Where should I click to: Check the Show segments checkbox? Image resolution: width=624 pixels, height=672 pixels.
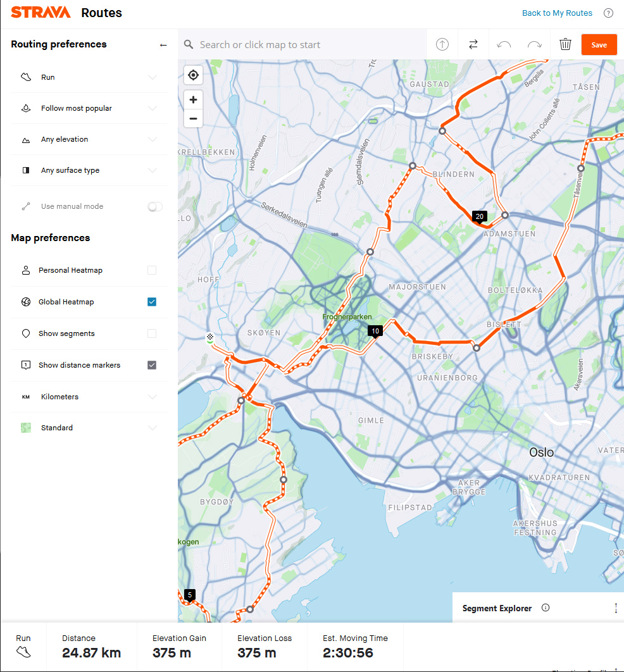pyautogui.click(x=152, y=333)
